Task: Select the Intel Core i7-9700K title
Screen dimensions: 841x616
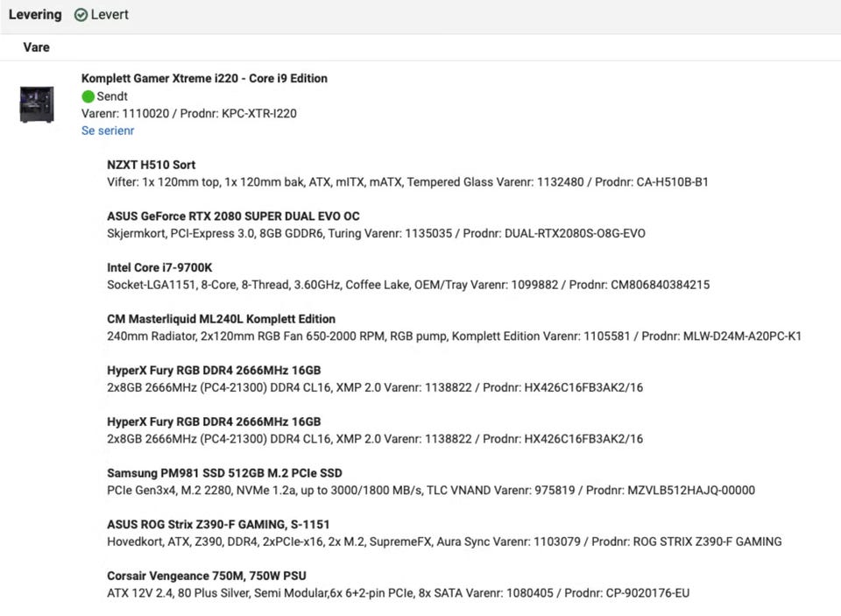Action: (159, 268)
